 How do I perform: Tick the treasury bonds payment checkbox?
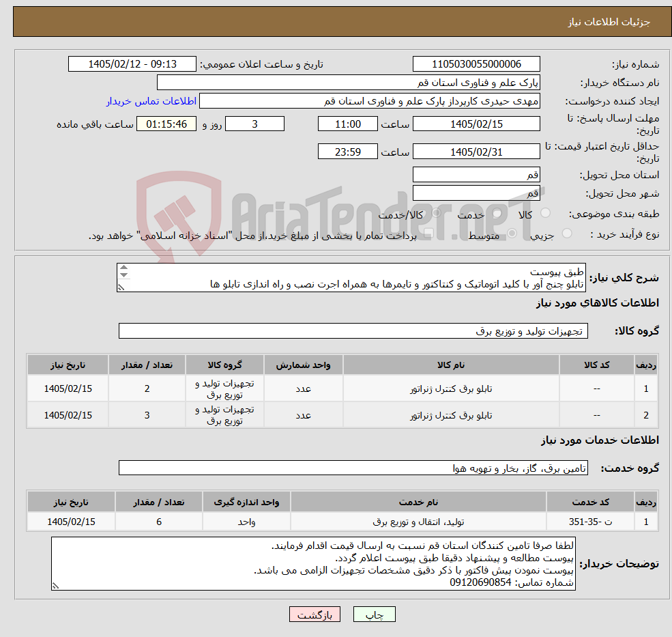click(x=428, y=233)
